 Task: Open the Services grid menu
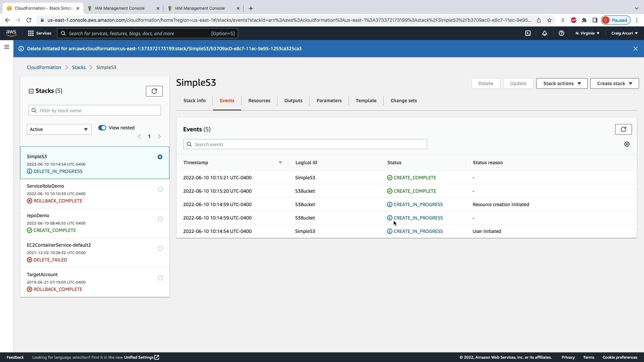(x=39, y=33)
